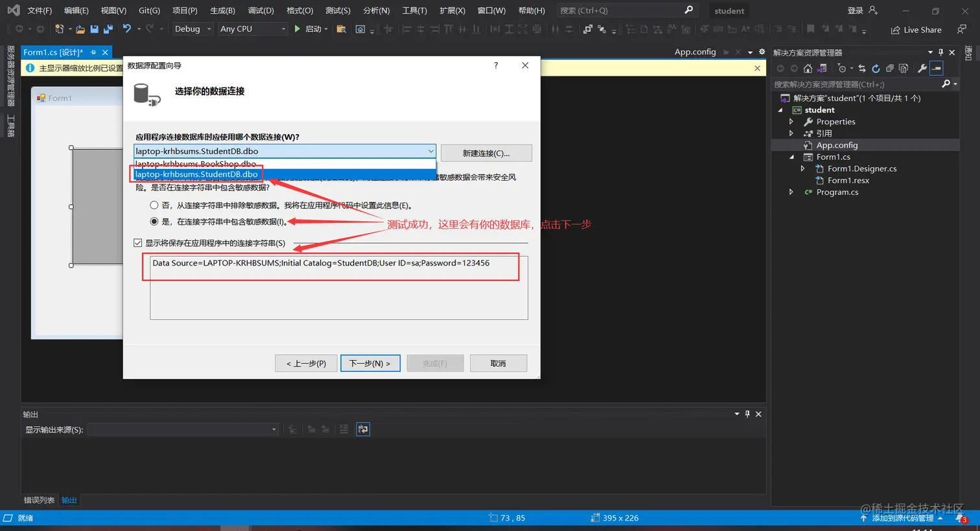This screenshot has width=980, height=531.
Task: Open the Debug configuration dropdown
Action: tap(192, 29)
